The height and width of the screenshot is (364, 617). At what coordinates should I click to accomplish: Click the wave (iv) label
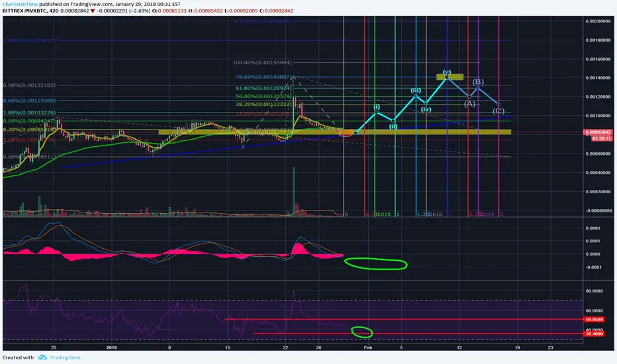coord(426,109)
